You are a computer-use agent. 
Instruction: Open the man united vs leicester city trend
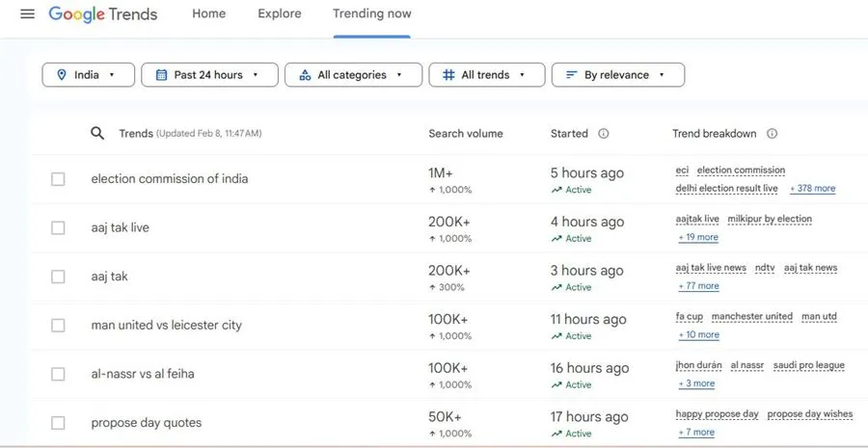click(167, 326)
